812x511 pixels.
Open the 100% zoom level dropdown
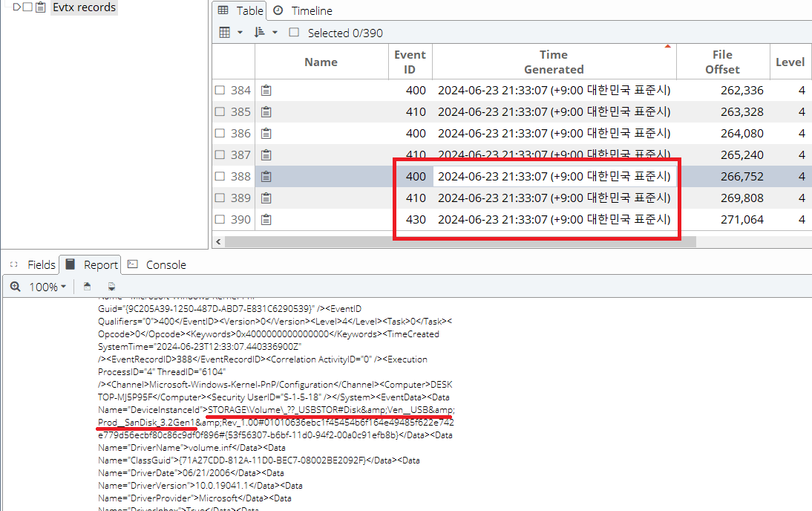48,287
